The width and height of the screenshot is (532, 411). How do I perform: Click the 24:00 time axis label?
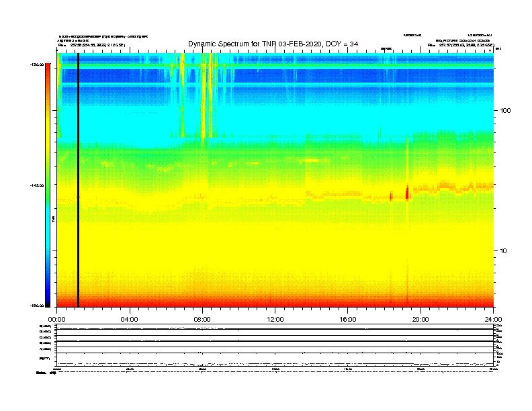(493, 320)
